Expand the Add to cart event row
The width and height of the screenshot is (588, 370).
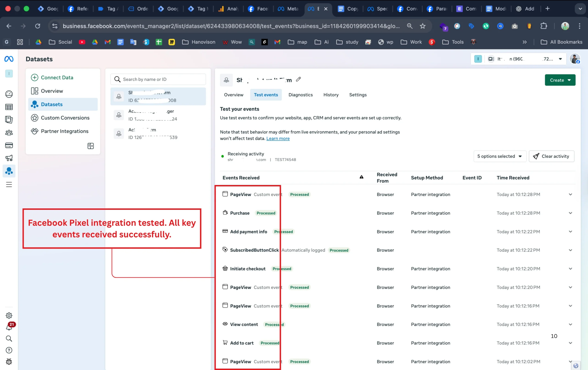(570, 343)
